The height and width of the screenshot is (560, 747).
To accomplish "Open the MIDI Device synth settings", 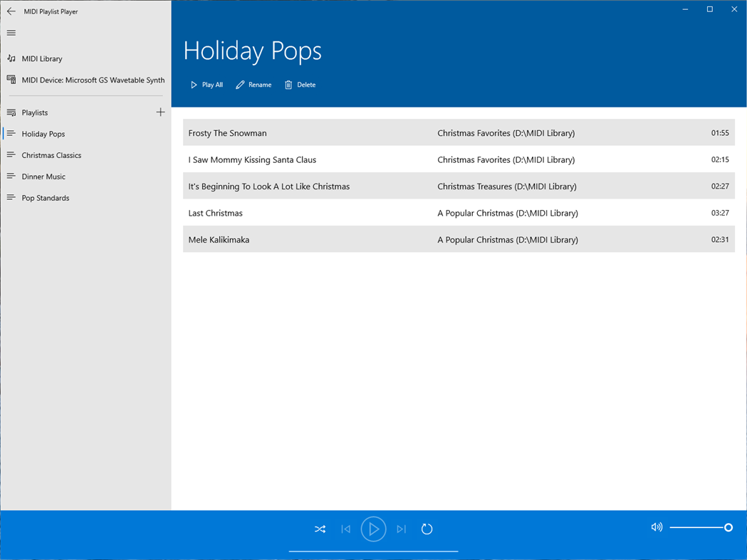I will (85, 80).
